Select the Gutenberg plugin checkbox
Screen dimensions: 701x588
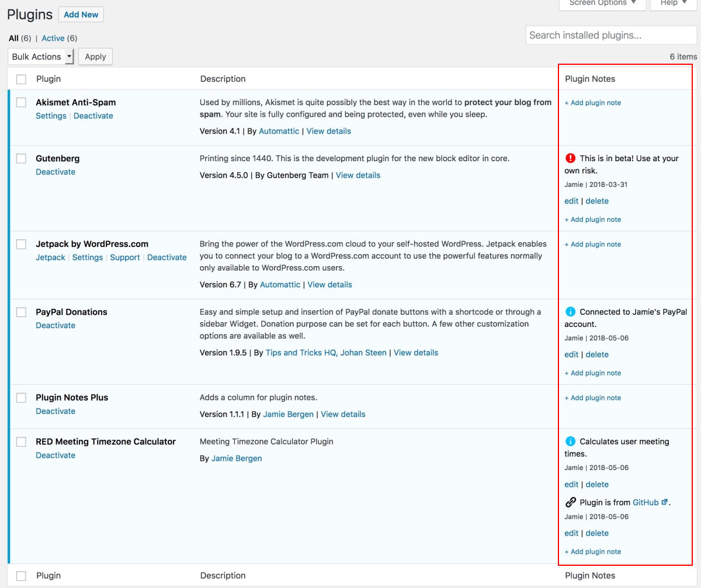(x=21, y=158)
